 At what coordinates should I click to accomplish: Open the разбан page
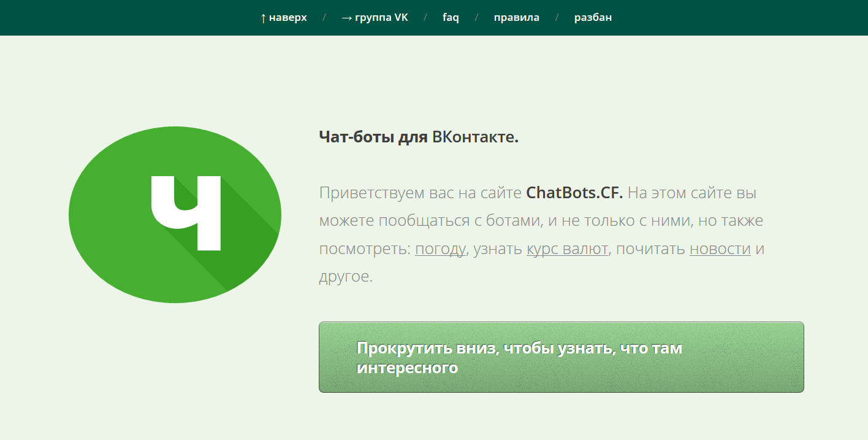tap(593, 17)
